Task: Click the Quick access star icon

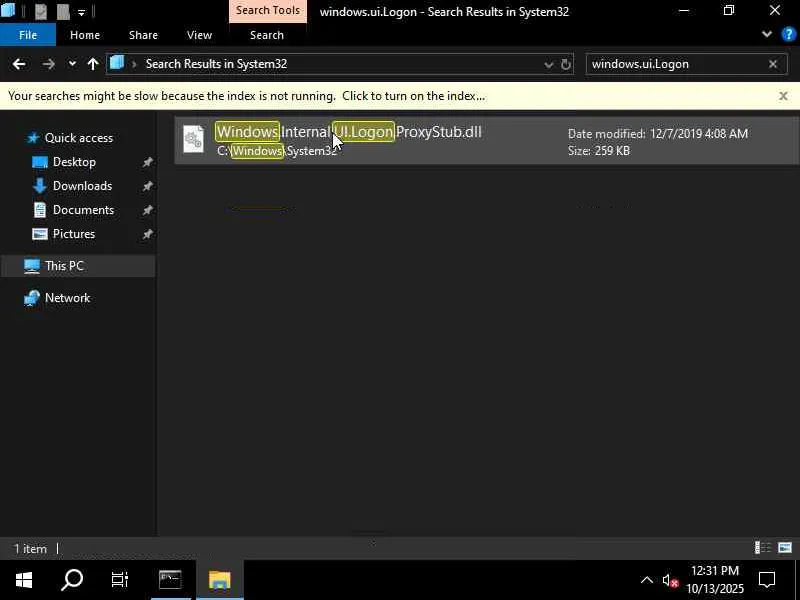Action: 33,138
